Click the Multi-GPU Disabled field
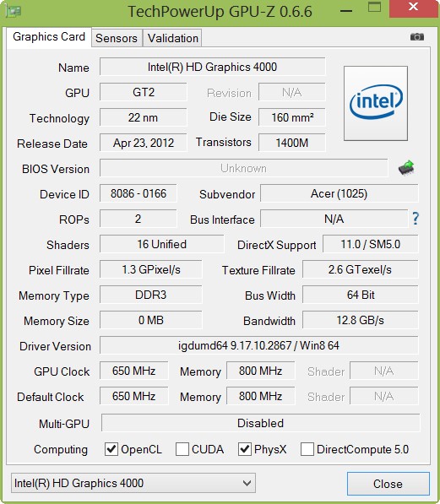Viewport: 440px width, 504px height. point(260,423)
